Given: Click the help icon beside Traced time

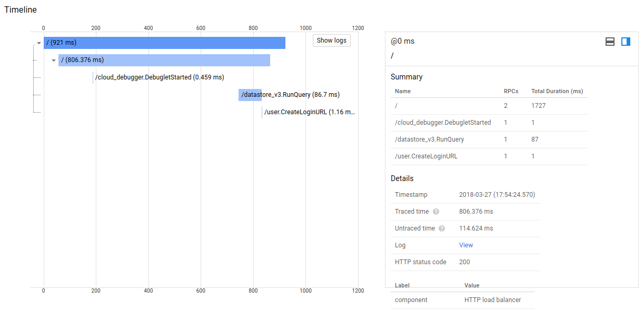Looking at the screenshot, I should 436,212.
